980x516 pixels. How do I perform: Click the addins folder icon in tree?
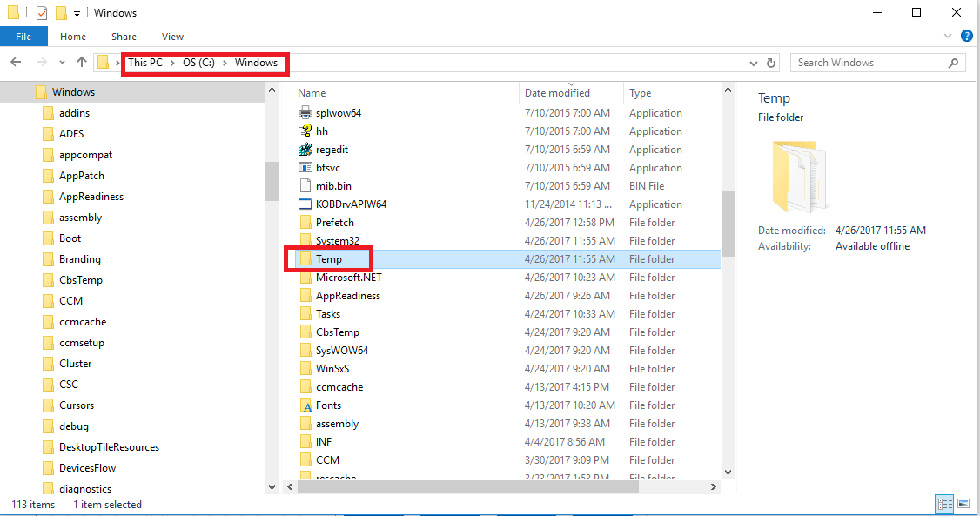48,113
